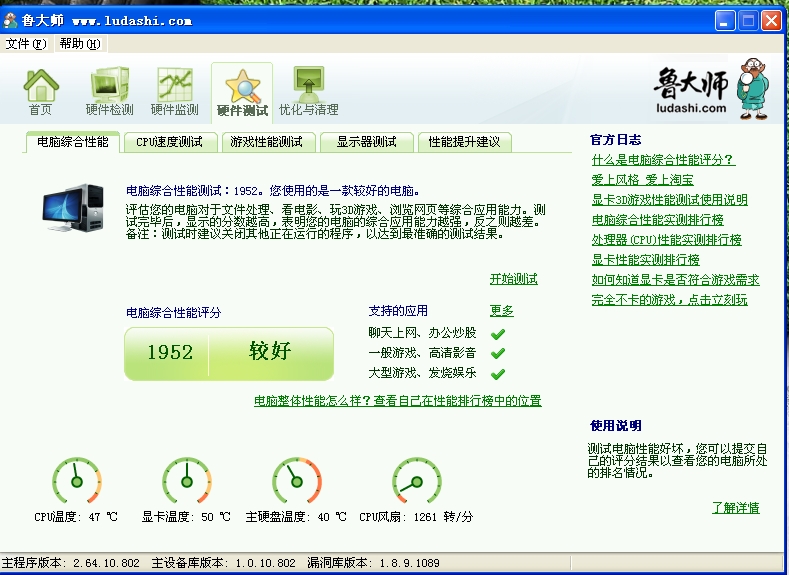Click the CPU风扇: 1261 转/分 reading
789x575 pixels.
(416, 517)
